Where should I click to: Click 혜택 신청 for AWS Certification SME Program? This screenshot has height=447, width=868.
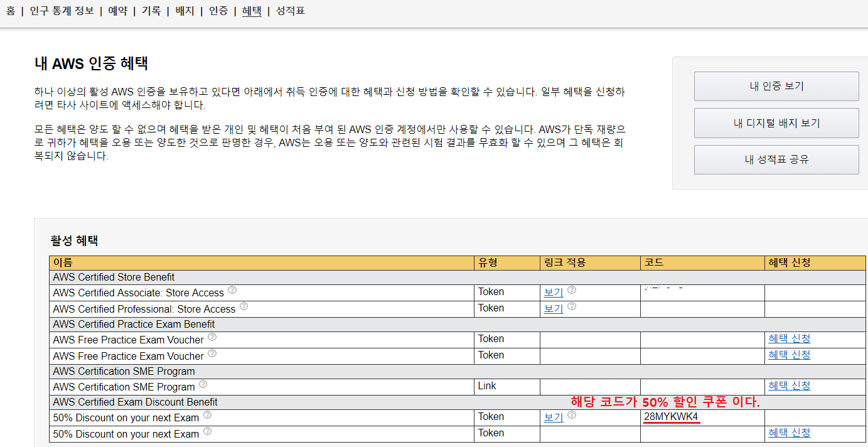click(790, 385)
